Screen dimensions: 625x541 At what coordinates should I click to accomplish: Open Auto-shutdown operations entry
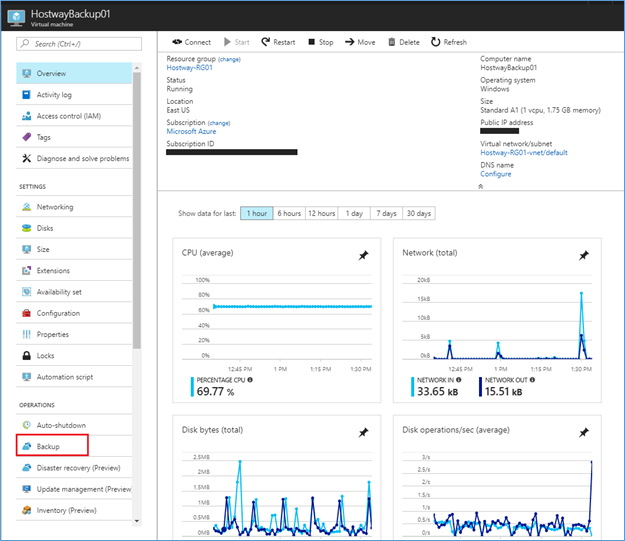click(74, 425)
